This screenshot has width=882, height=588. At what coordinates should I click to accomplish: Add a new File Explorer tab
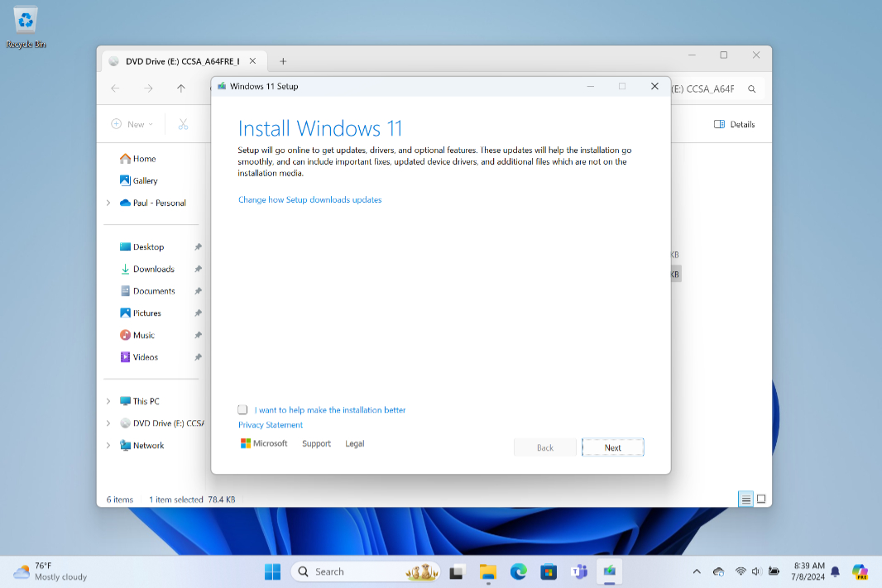(283, 61)
